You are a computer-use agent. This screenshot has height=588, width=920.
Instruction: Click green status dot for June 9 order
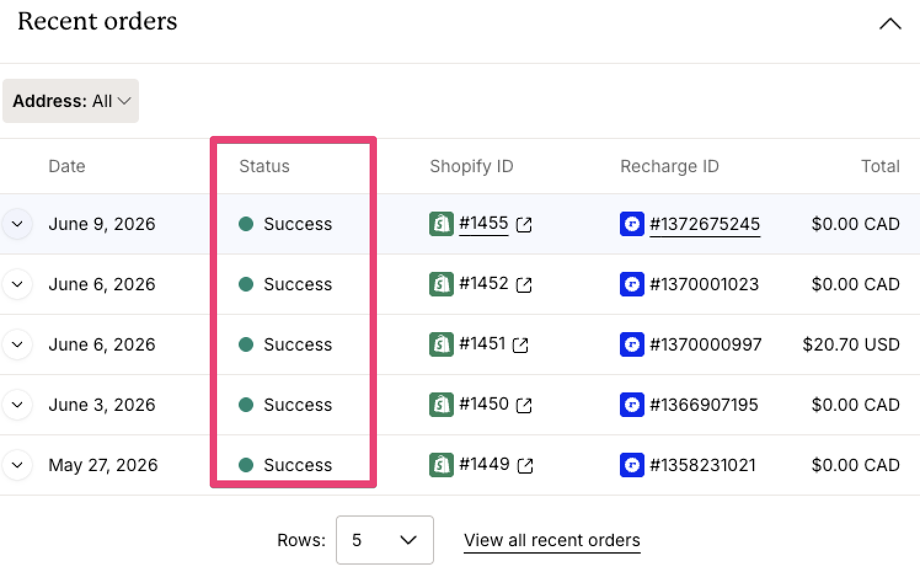point(246,224)
